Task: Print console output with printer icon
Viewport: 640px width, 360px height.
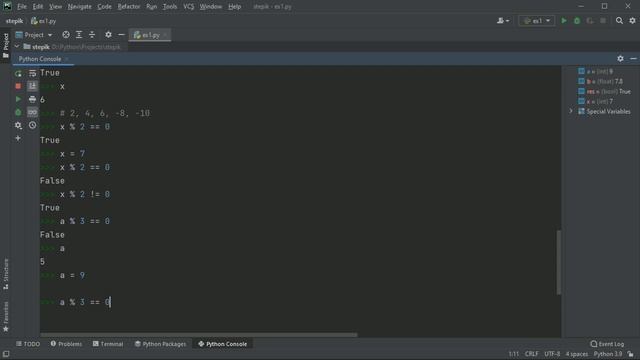Action: (x=32, y=99)
